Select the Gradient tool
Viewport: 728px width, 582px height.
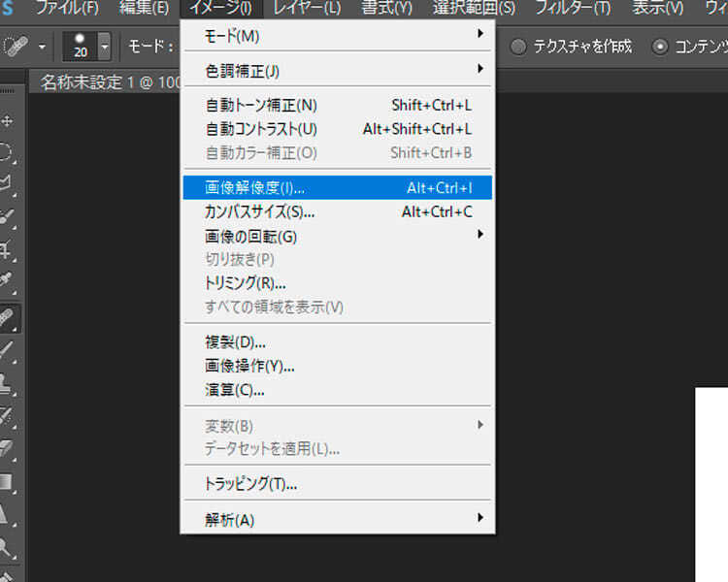[9, 481]
